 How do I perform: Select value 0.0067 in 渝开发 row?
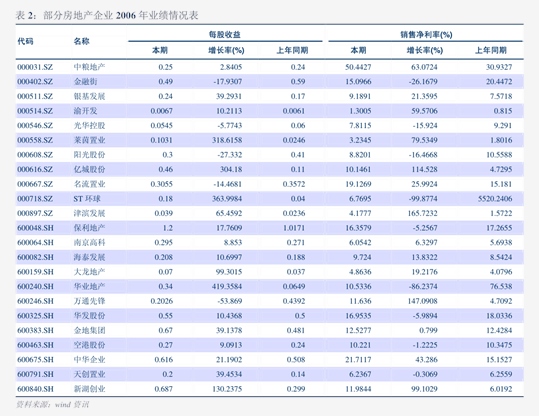click(162, 111)
